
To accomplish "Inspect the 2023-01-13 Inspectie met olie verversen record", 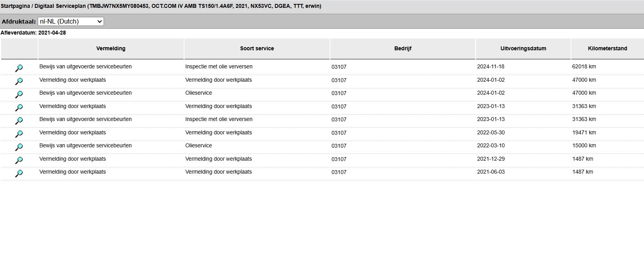I will pyautogui.click(x=19, y=121).
